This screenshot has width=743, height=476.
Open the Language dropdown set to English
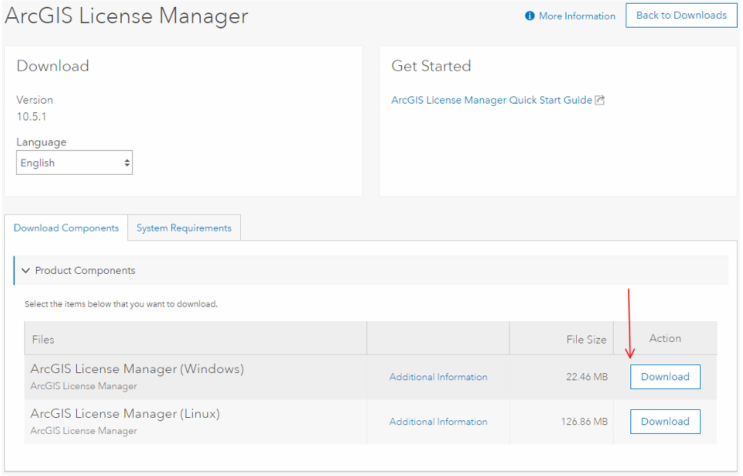(74, 163)
